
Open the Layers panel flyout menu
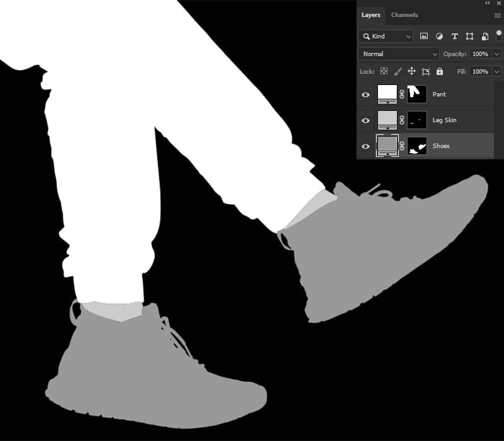click(x=497, y=15)
